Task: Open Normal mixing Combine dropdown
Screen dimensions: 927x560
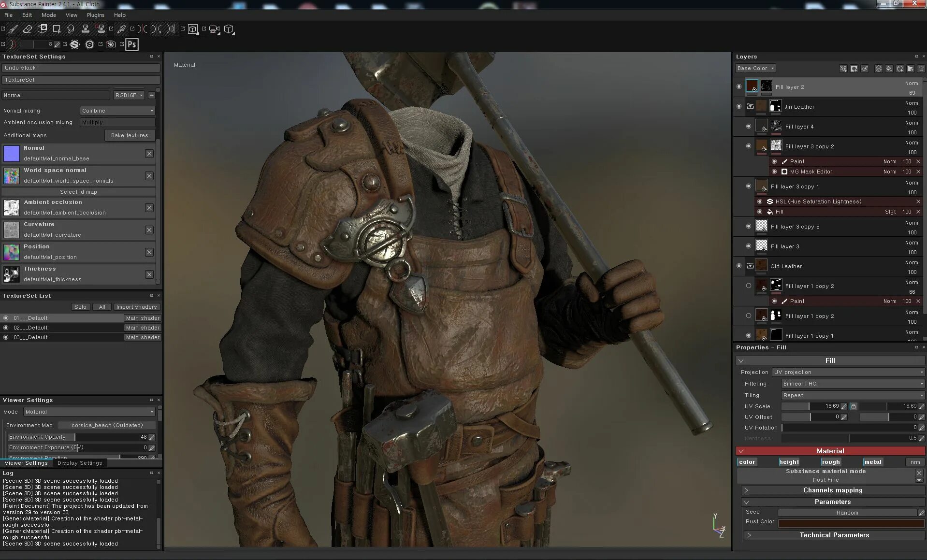Action: click(117, 111)
